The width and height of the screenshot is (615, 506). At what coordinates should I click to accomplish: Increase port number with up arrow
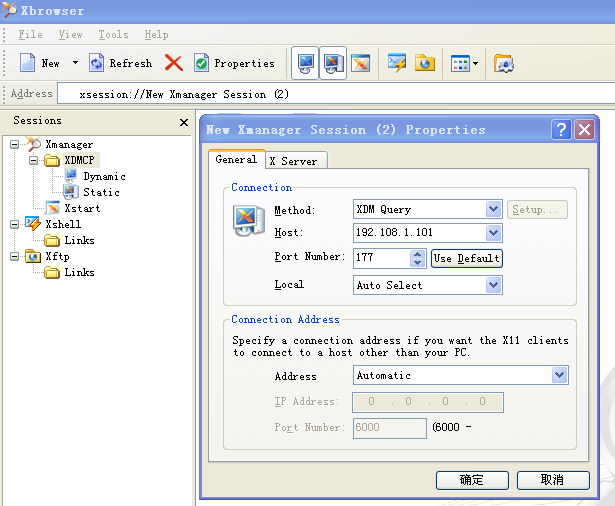tap(418, 254)
